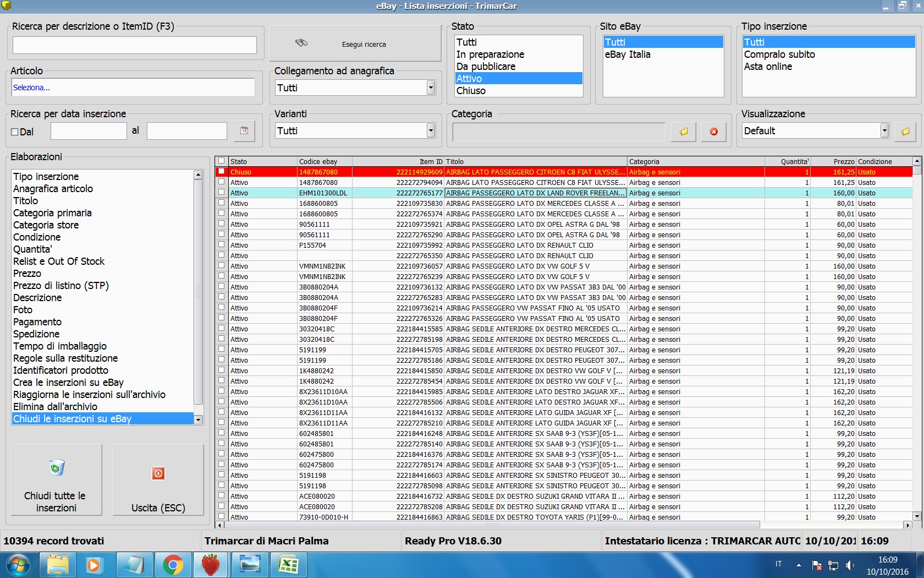Open Excel from the taskbar
The height and width of the screenshot is (578, 924).
tap(288, 565)
